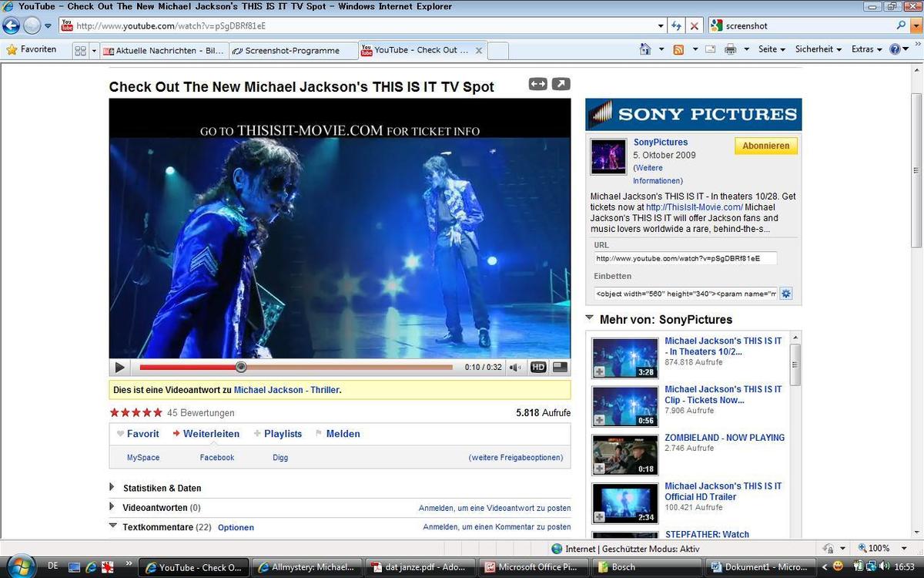Open the Sicherheit menu
This screenshot has width=924, height=578.
[819, 49]
